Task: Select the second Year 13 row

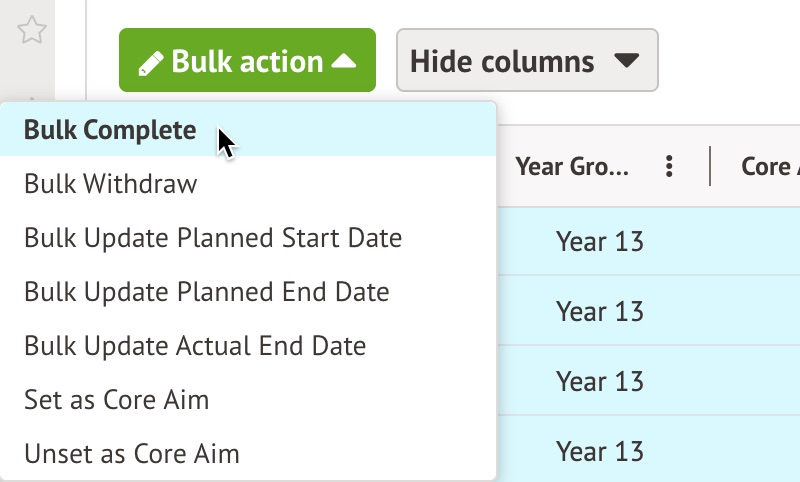Action: click(600, 311)
